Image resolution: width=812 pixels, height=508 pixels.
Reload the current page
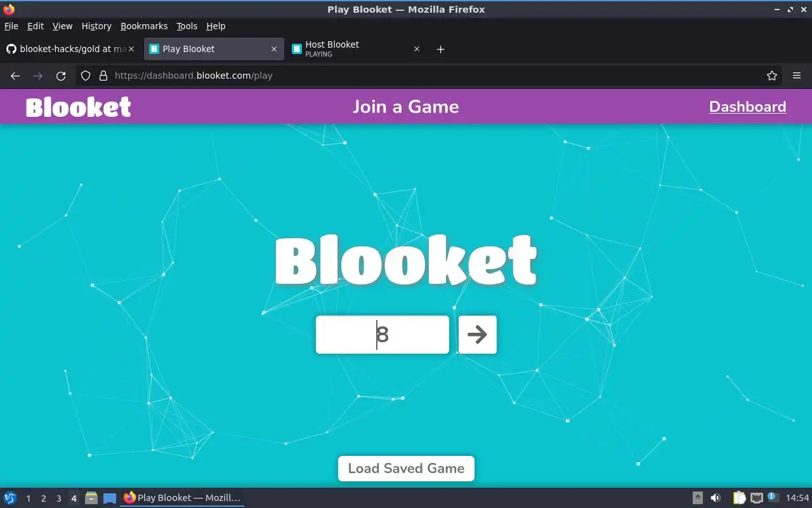61,76
